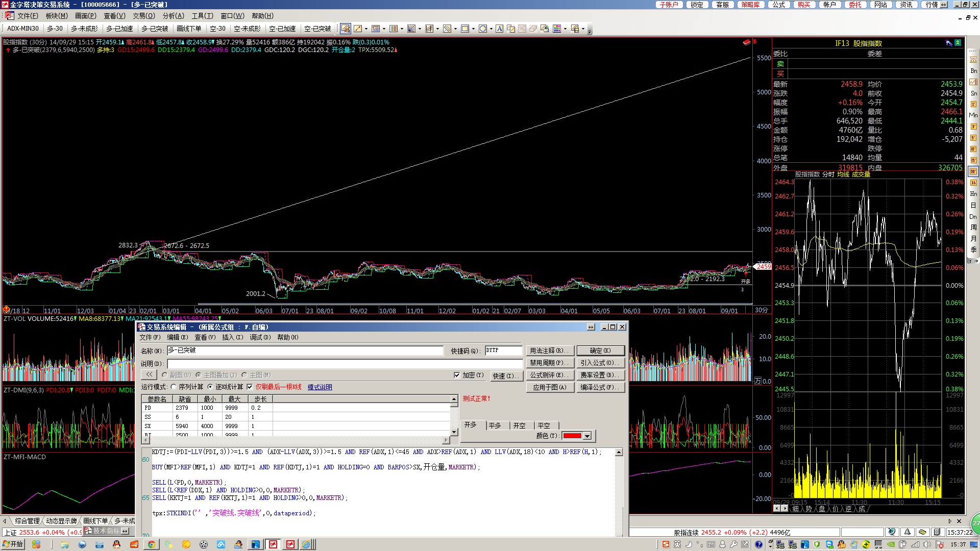Click the disabled delete drawing icon
The height and width of the screenshot is (551, 980).
(x=522, y=29)
